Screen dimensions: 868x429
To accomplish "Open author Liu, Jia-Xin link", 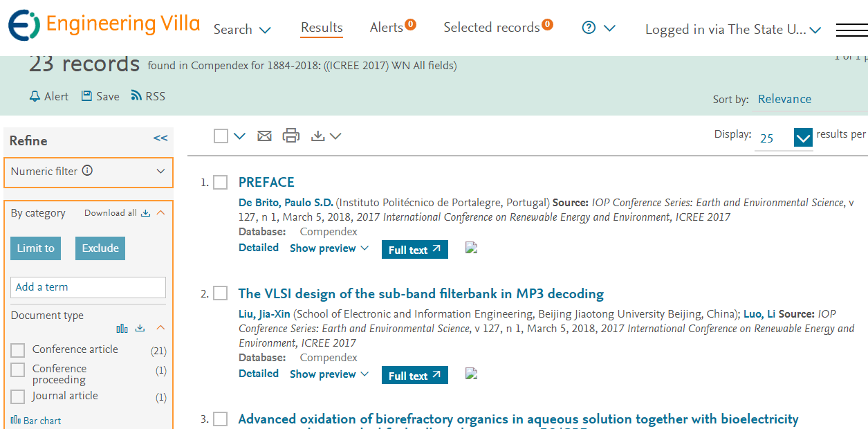I will click(265, 314).
